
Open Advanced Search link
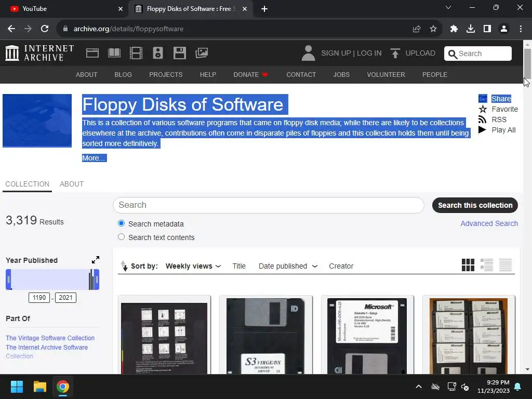click(x=489, y=223)
